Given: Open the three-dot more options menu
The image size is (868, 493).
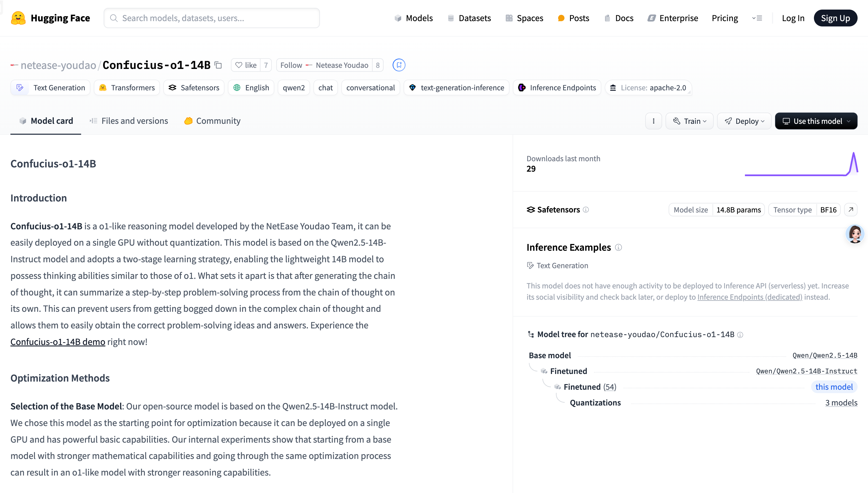Looking at the screenshot, I should (x=653, y=121).
